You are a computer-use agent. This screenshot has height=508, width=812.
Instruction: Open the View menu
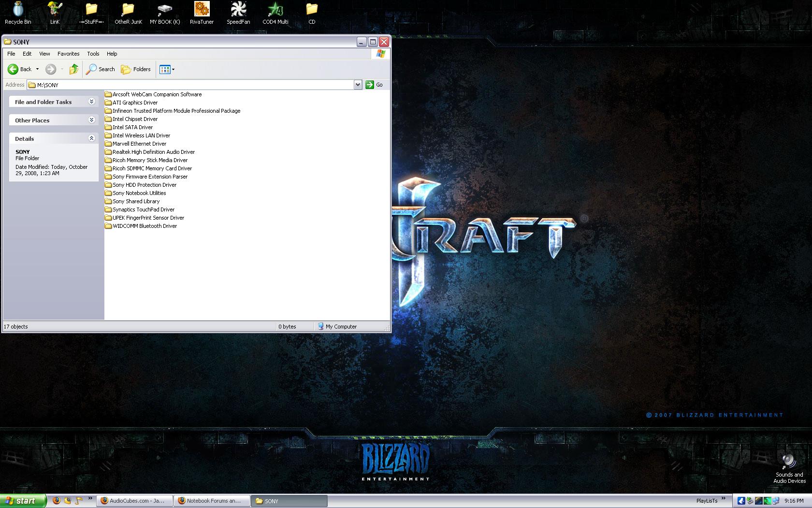point(44,54)
